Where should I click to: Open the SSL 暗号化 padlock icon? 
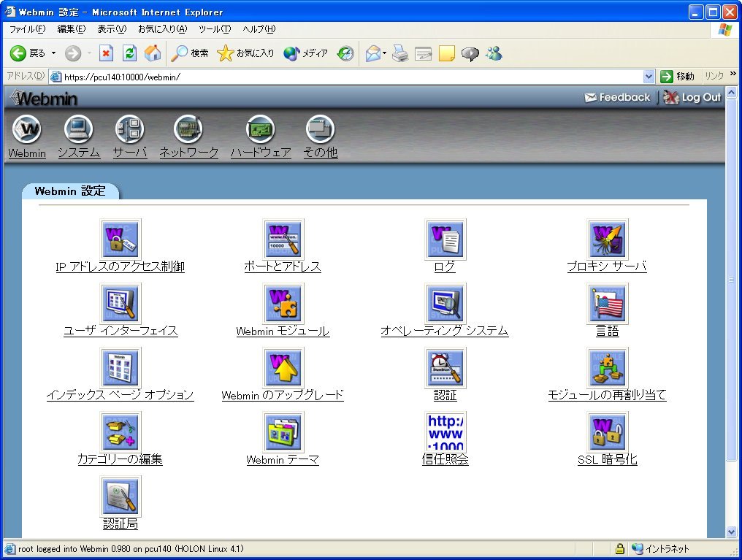608,431
